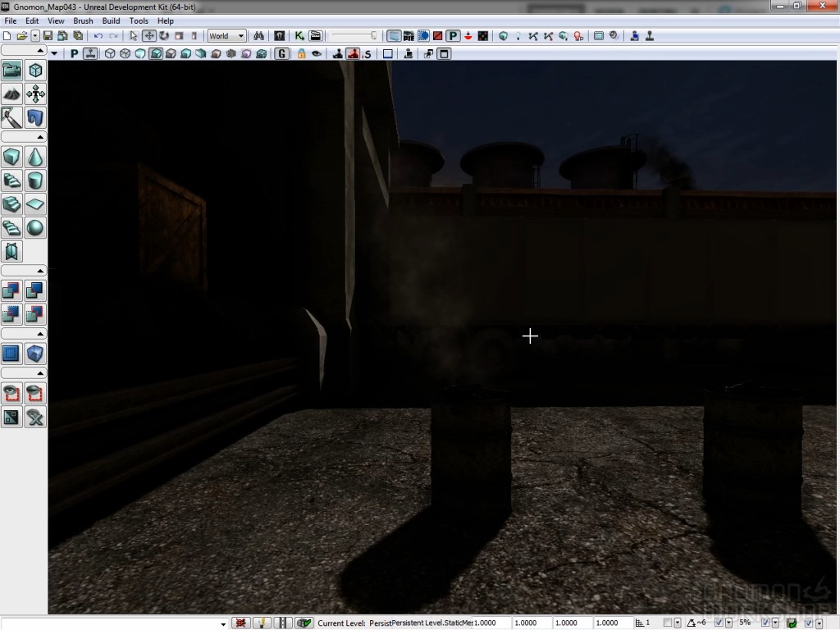
Task: Open Matinee clapperboard icon
Action: click(x=315, y=36)
